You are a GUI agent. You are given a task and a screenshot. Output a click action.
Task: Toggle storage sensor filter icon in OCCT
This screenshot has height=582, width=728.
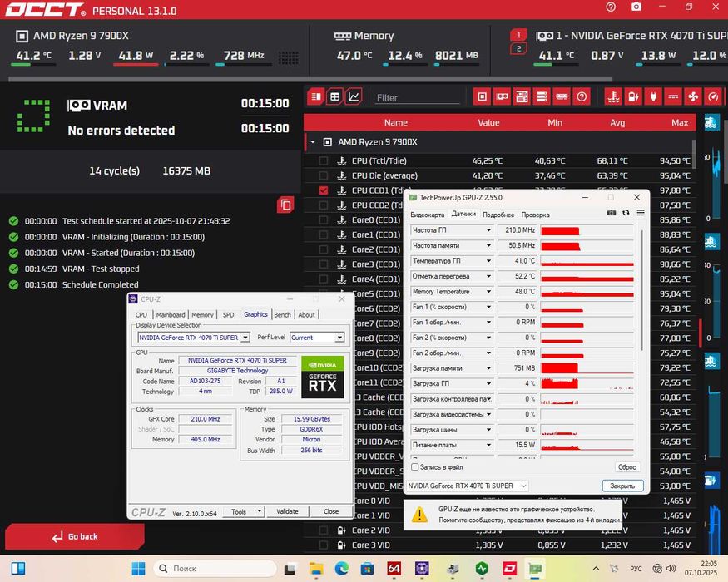(542, 96)
